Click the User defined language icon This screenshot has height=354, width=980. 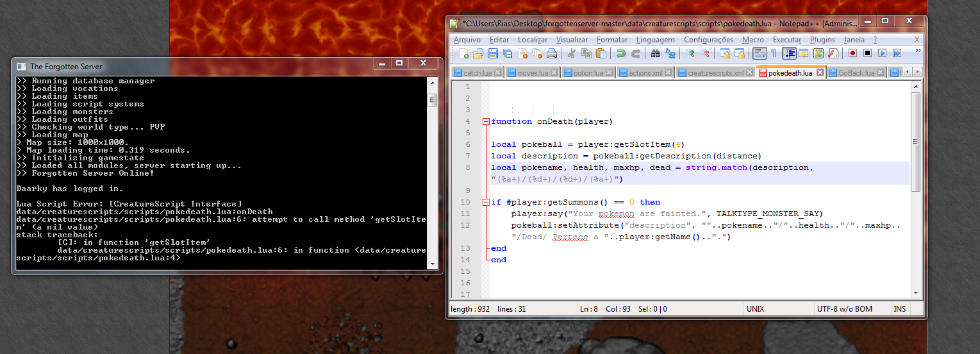(x=803, y=53)
